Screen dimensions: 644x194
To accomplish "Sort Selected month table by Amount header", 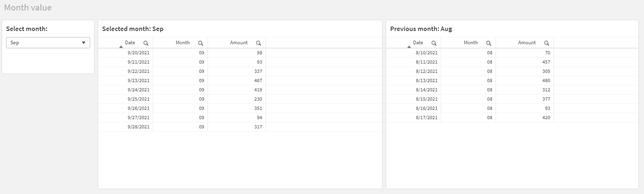I will coord(239,43).
